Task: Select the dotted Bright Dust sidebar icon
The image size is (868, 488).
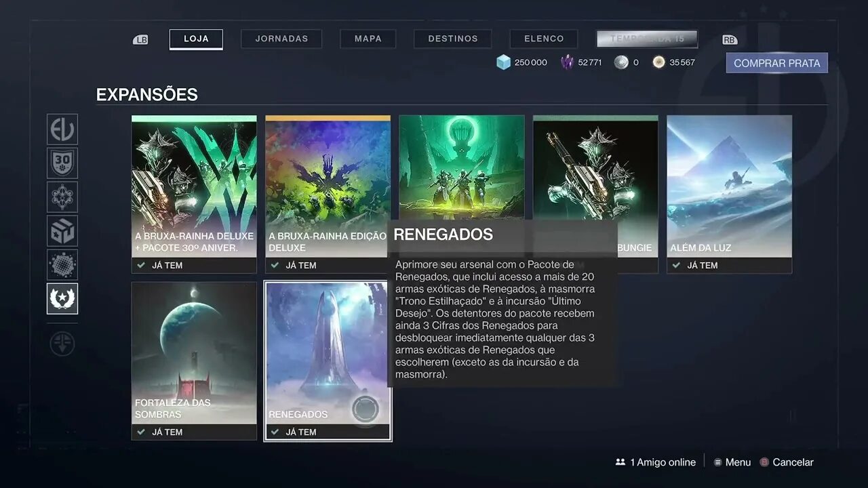Action: (x=62, y=265)
